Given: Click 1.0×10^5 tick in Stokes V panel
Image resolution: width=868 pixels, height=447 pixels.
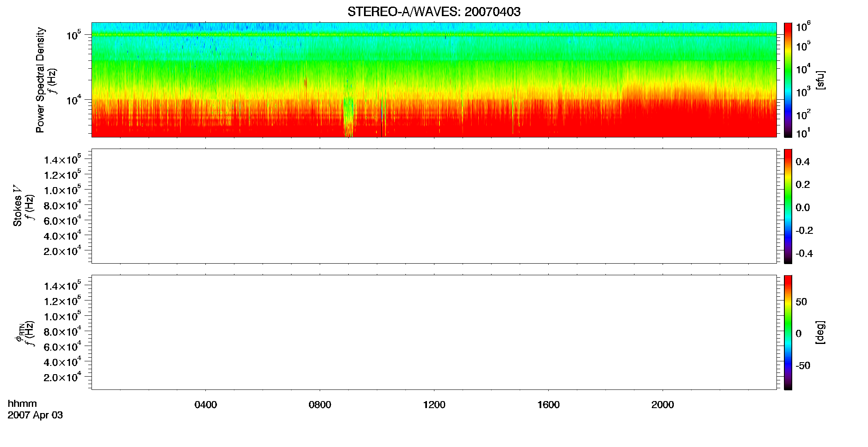Looking at the screenshot, I should (63, 190).
